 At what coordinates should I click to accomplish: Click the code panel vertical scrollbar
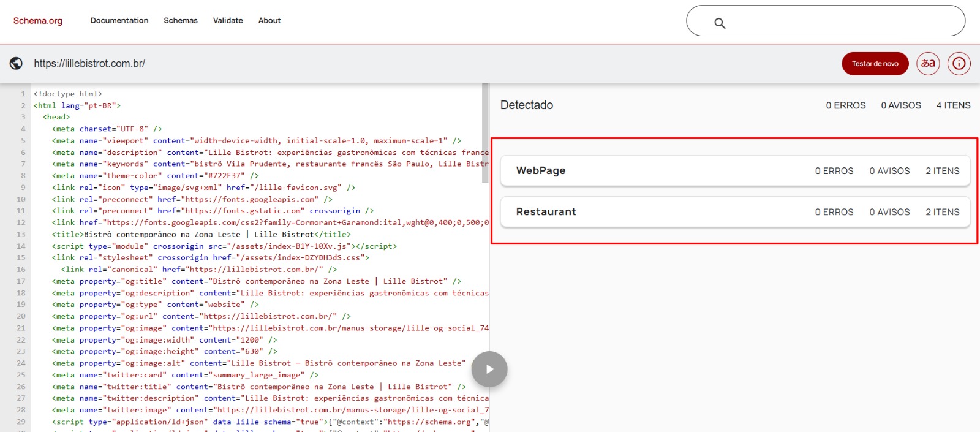[485, 134]
